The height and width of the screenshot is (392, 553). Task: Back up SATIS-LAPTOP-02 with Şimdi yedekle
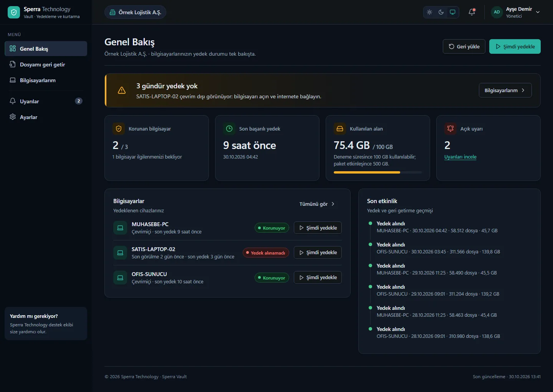point(318,252)
